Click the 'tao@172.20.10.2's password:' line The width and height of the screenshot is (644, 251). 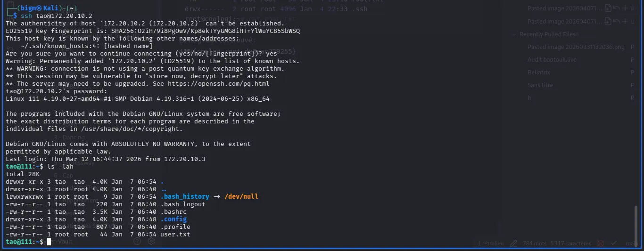pyautogui.click(x=57, y=91)
